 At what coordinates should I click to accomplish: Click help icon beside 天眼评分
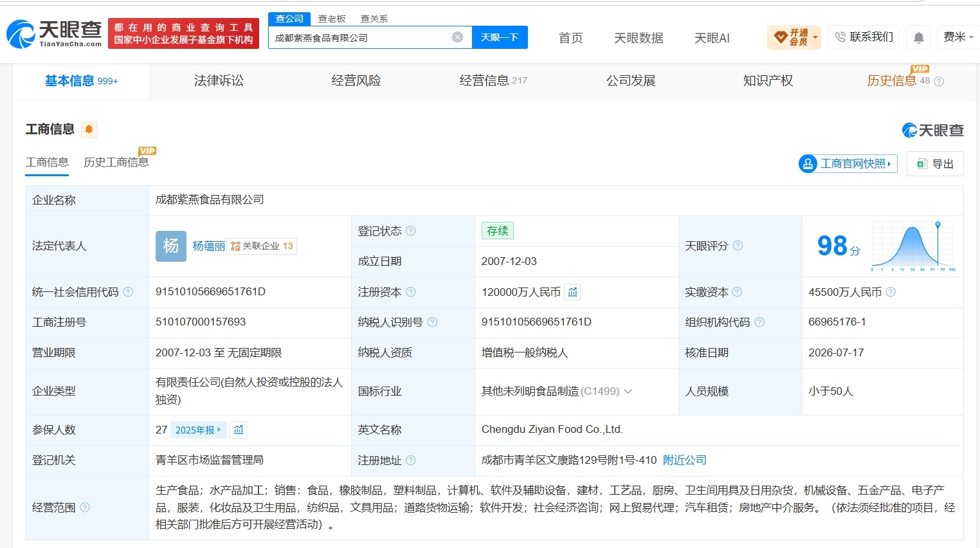tap(738, 246)
